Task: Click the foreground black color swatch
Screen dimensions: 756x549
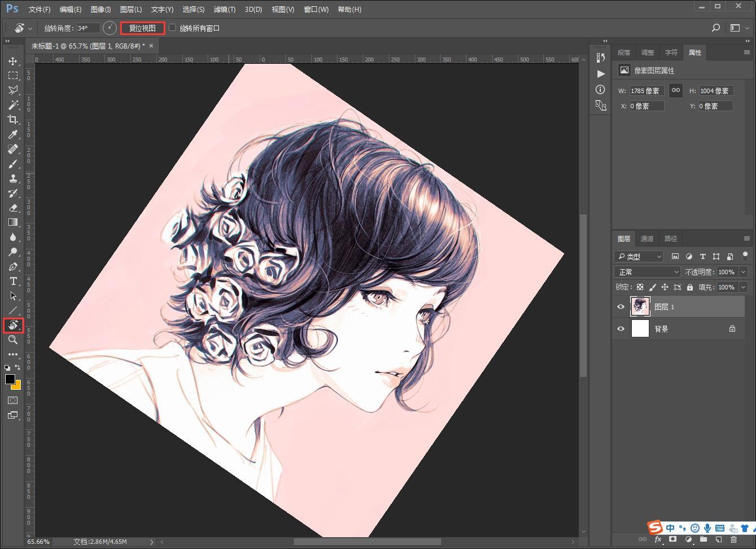Action: click(x=10, y=379)
